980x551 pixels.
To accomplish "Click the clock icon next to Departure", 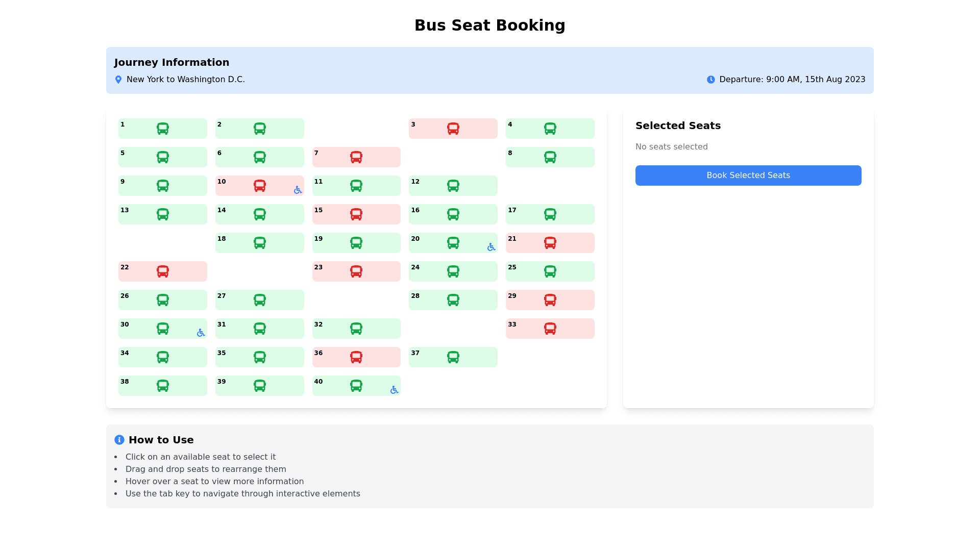I will click(x=710, y=80).
